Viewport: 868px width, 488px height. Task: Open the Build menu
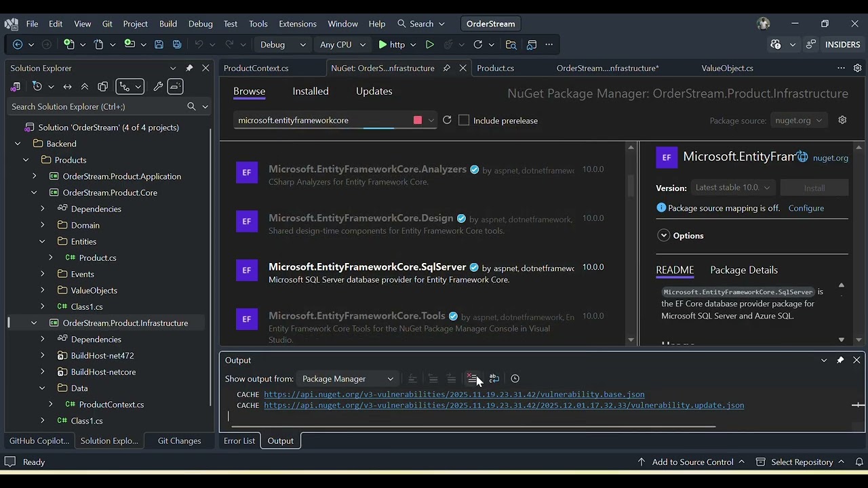[168, 24]
